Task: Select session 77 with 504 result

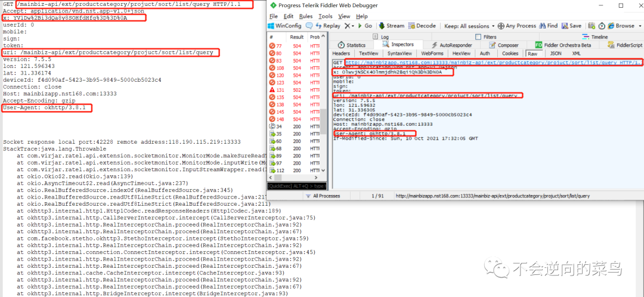Action: 293,45
